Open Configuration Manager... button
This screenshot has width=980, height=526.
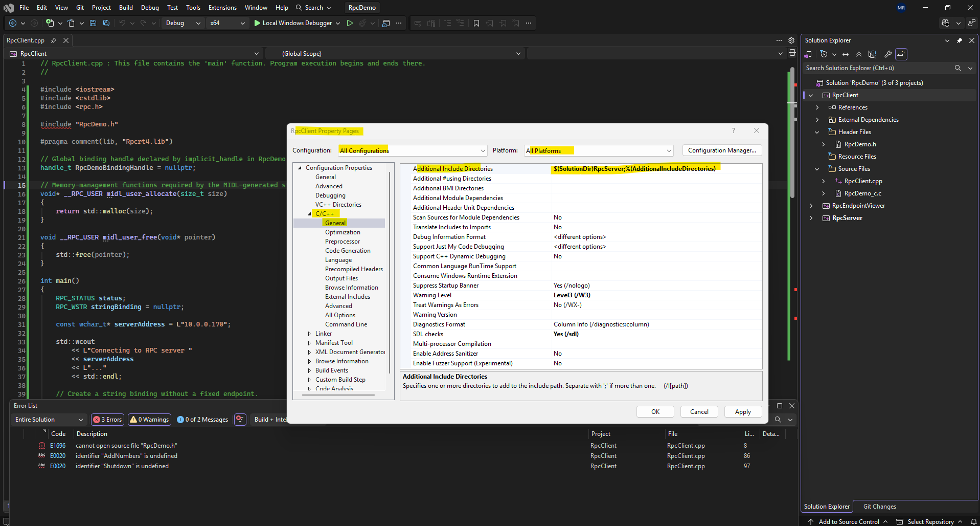722,150
